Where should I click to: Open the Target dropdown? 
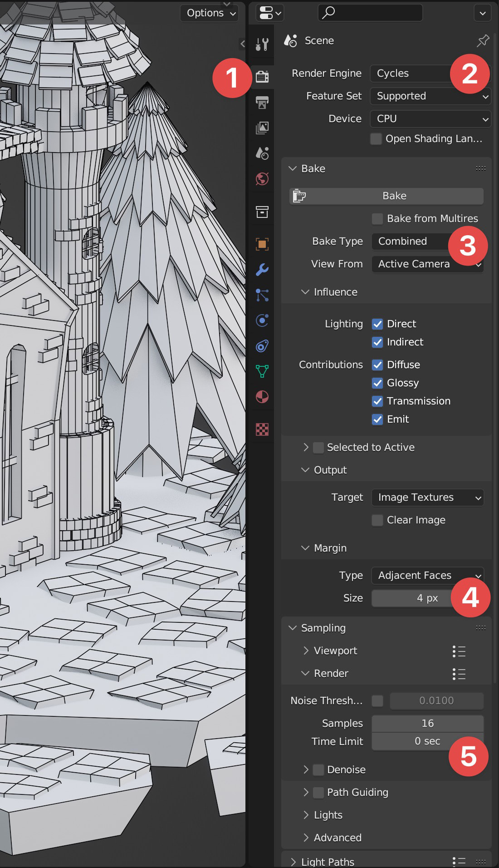(x=427, y=498)
